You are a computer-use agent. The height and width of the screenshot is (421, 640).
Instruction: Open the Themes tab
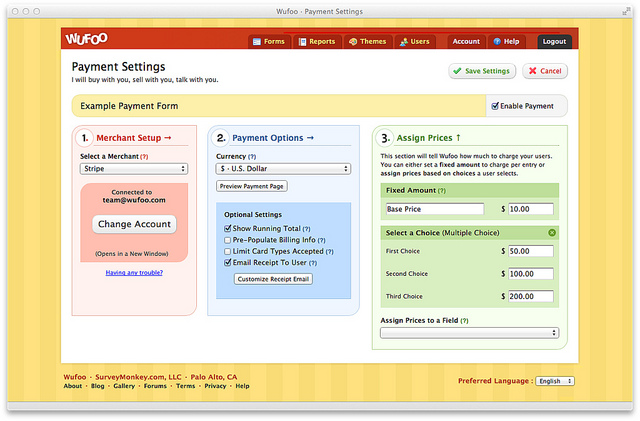(368, 42)
